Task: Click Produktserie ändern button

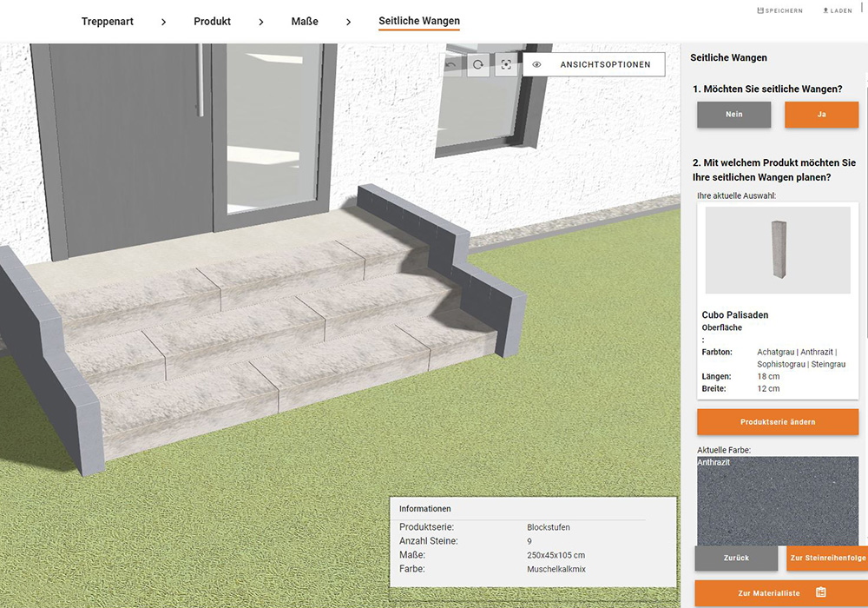Action: tap(777, 422)
